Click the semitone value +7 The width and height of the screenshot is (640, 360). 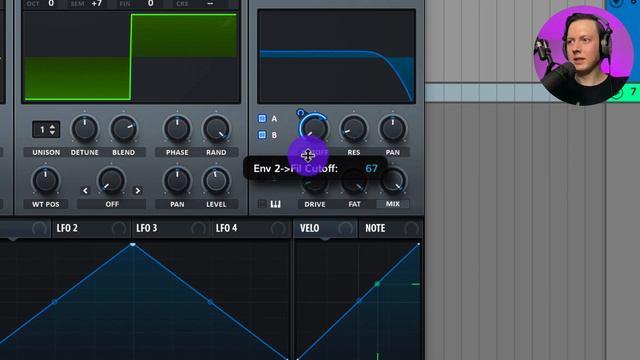[x=97, y=4]
